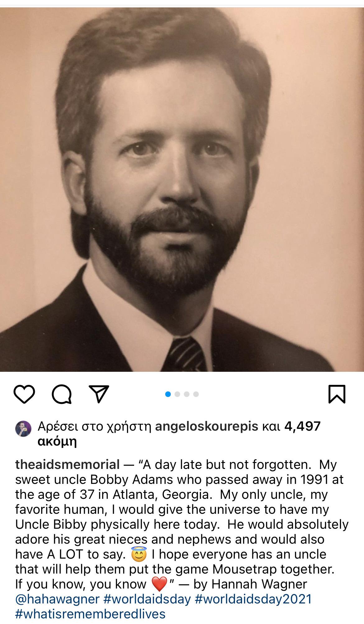Open angeloskourepis profile from likes line
The width and height of the screenshot is (364, 624).
[206, 426]
